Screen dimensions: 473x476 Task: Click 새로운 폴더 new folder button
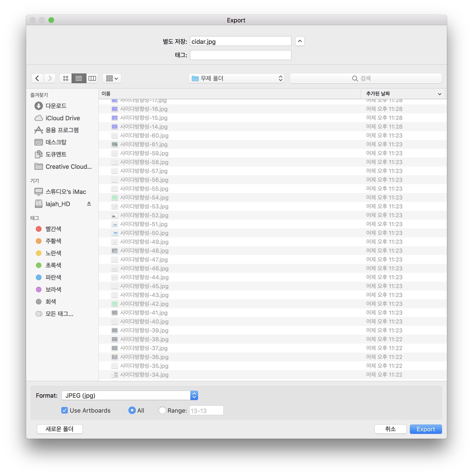[60, 429]
